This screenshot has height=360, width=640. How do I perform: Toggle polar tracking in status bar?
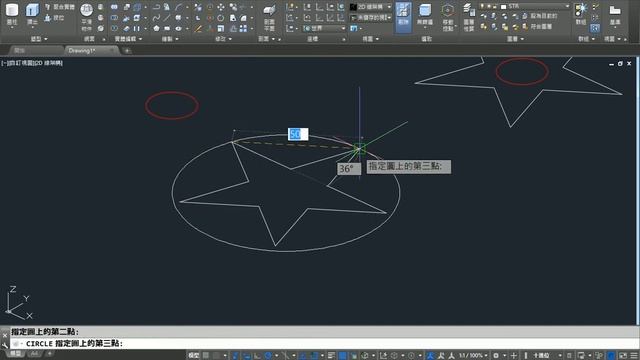coord(268,356)
